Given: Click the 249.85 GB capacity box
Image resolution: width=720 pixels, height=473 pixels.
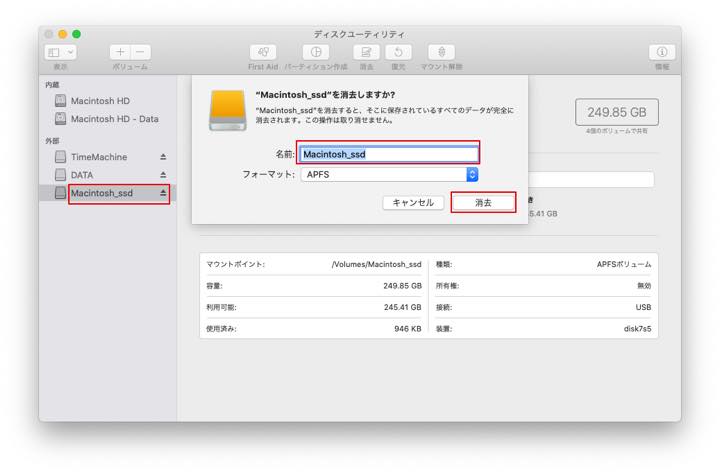Looking at the screenshot, I should (x=617, y=112).
